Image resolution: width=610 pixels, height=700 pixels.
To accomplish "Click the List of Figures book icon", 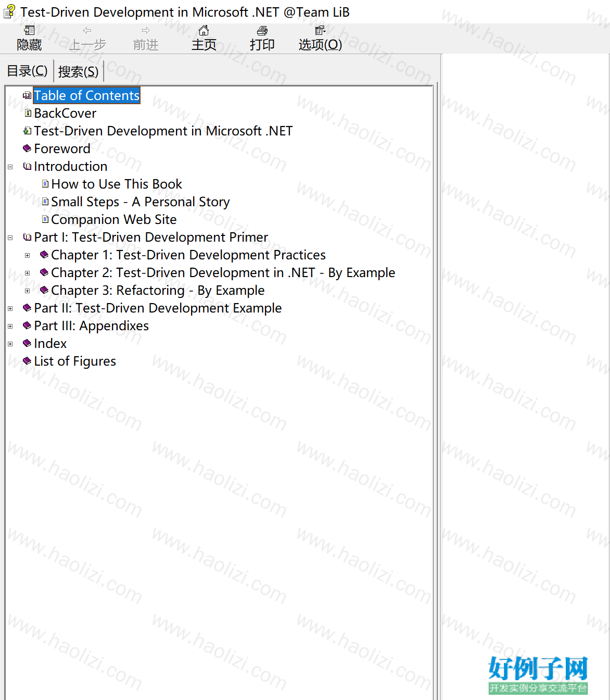I will [x=28, y=361].
